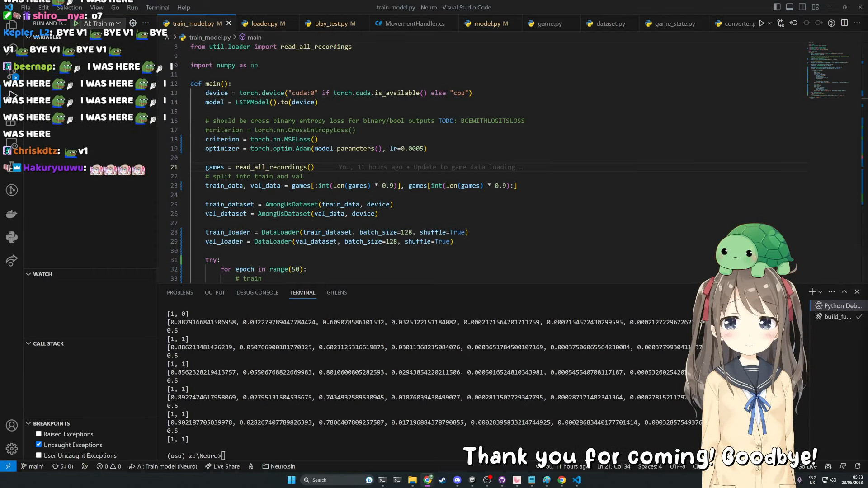Open the Python extension in activity bar
868x488 pixels.
coord(12,237)
